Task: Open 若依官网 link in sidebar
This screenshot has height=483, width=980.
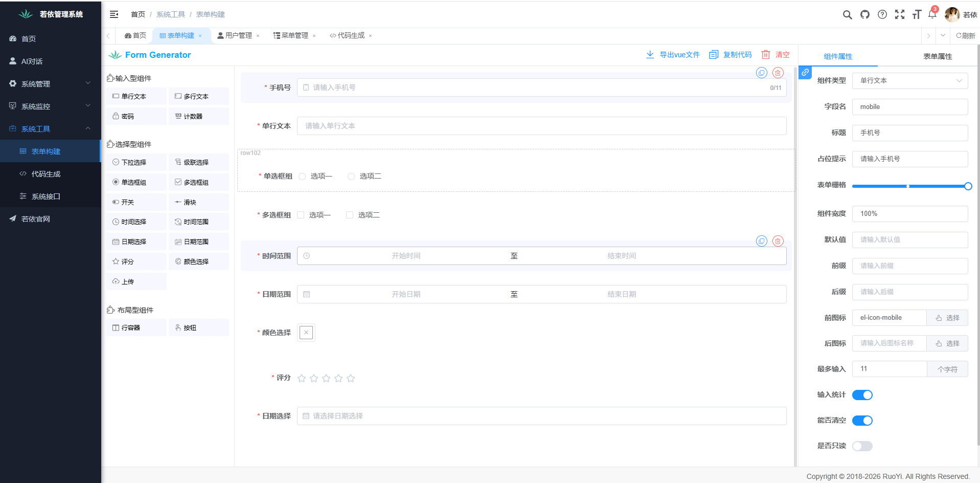Action: pyautogui.click(x=51, y=218)
